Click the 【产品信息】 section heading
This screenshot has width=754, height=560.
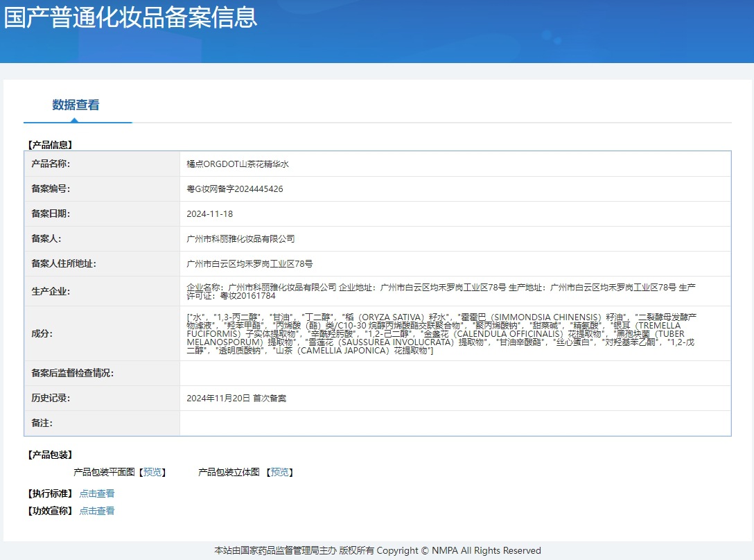50,145
